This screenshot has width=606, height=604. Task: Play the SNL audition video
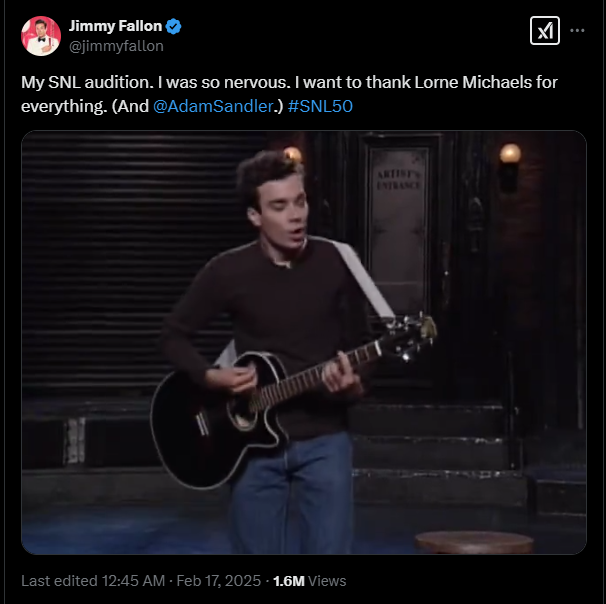[x=304, y=342]
